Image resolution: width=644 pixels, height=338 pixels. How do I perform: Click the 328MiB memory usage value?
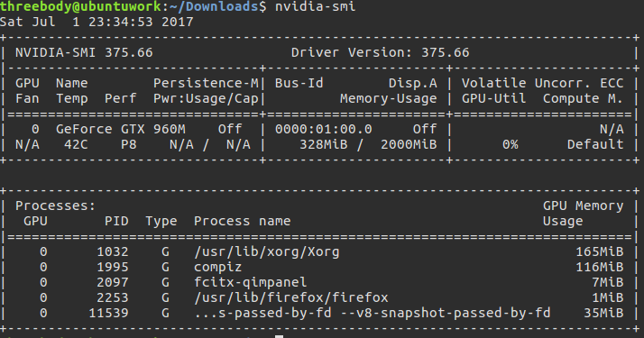pyautogui.click(x=323, y=144)
